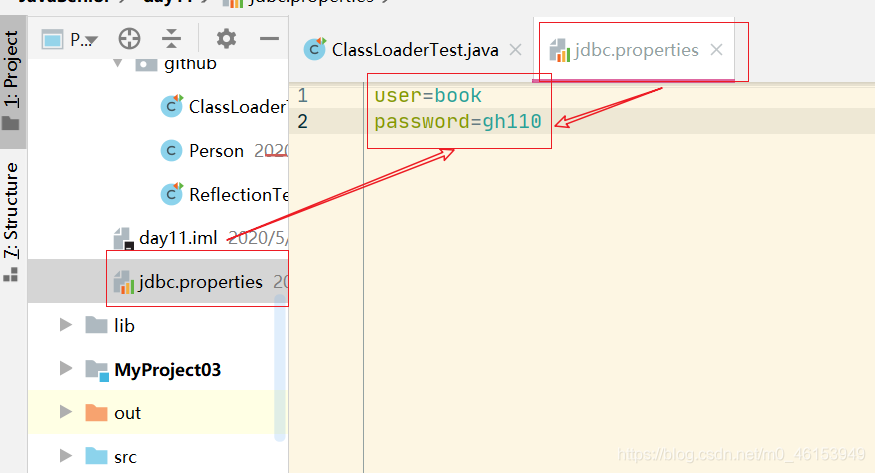
Task: Toggle the 1: Project tool window
Action: pos(12,80)
